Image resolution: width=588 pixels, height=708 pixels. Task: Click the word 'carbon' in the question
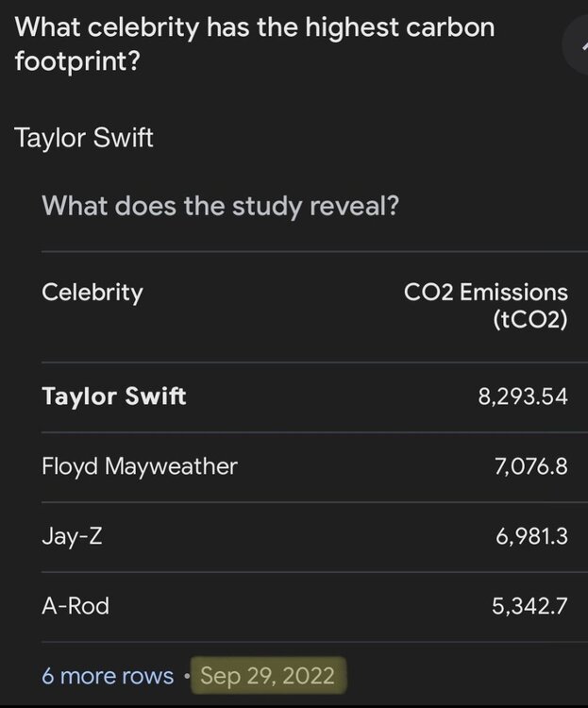tap(449, 26)
